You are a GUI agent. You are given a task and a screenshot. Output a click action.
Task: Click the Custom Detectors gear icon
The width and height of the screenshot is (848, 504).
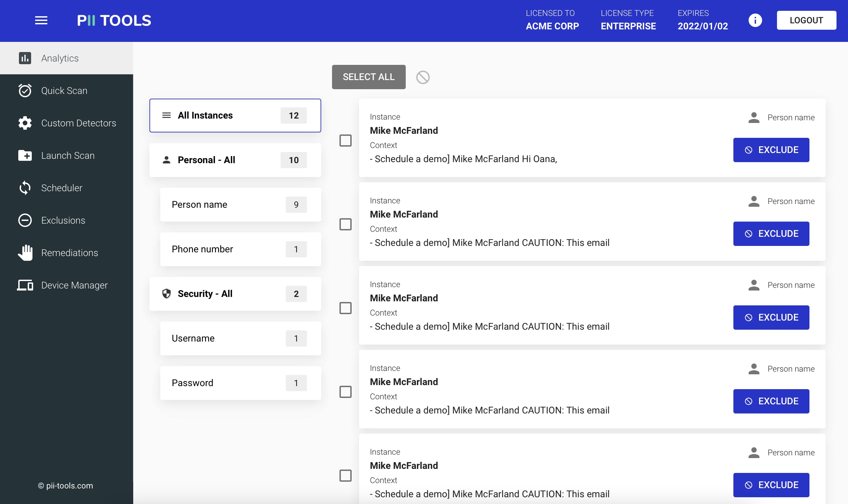(25, 123)
